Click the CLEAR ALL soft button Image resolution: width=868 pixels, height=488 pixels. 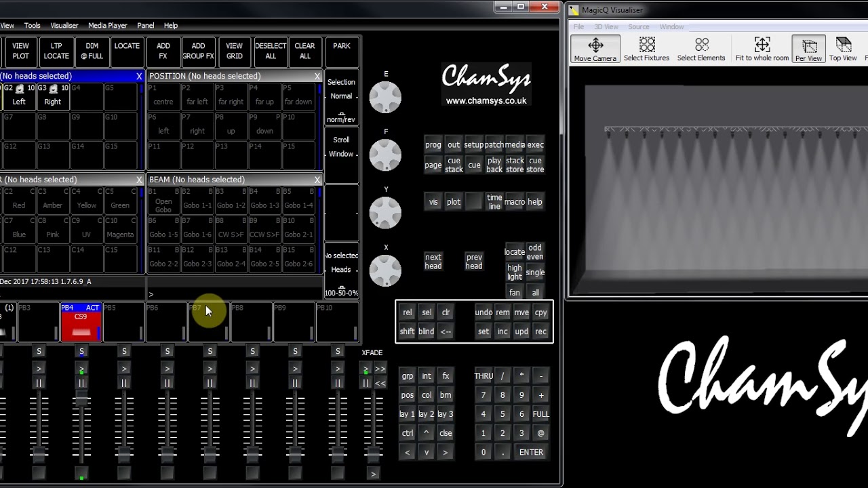[304, 52]
